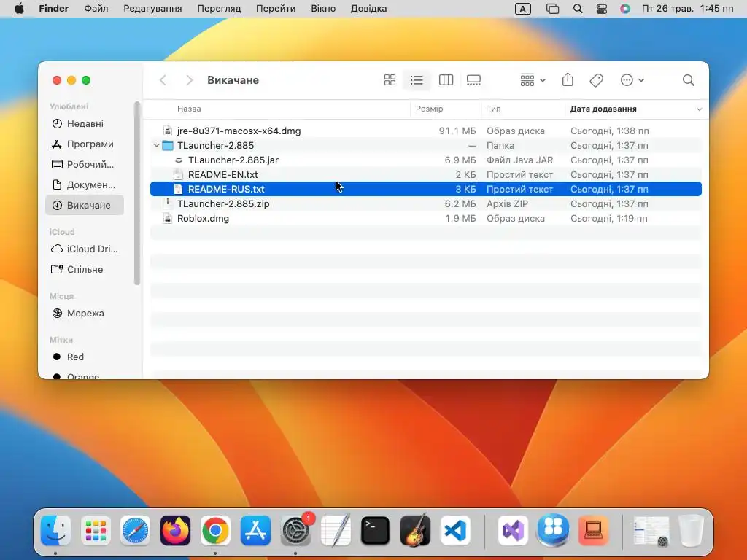Open the group-by options dropdown
Screen dimensions: 747x560
pos(533,80)
